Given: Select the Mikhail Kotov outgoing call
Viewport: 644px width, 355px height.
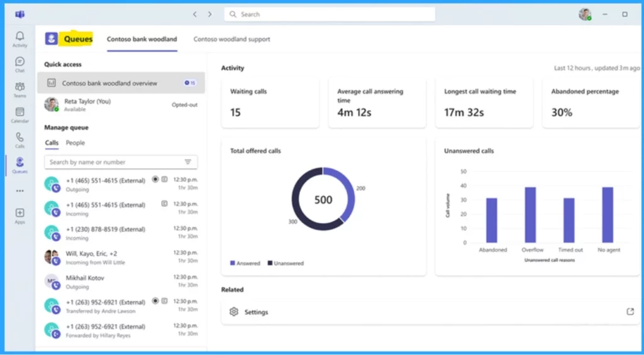Looking at the screenshot, I should tap(121, 282).
